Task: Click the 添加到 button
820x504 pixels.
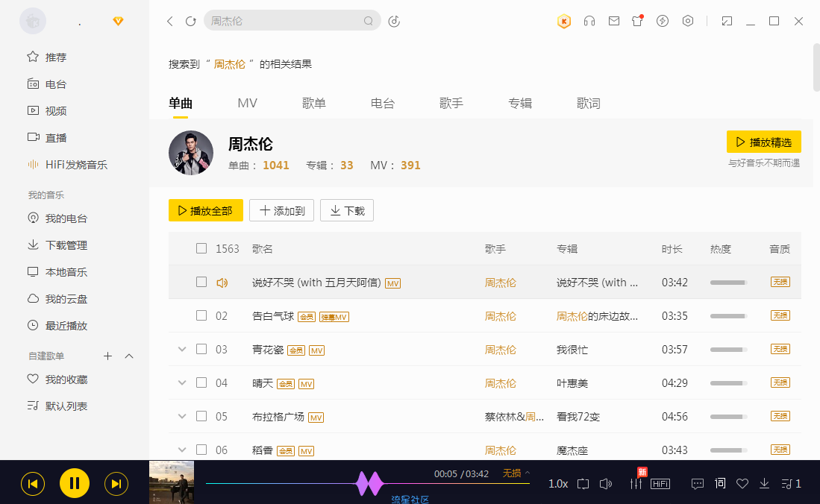Action: (281, 210)
